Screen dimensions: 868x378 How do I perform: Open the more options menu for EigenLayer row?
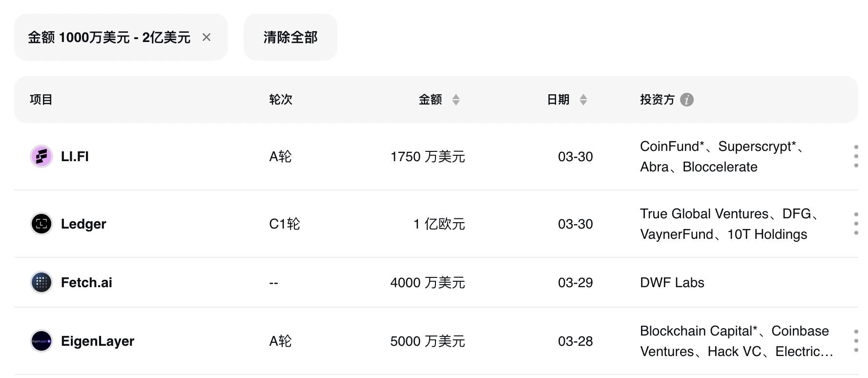pyautogui.click(x=856, y=341)
